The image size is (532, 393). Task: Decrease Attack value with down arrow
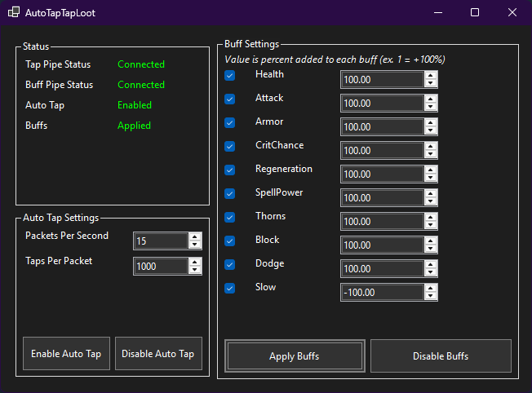tap(431, 107)
